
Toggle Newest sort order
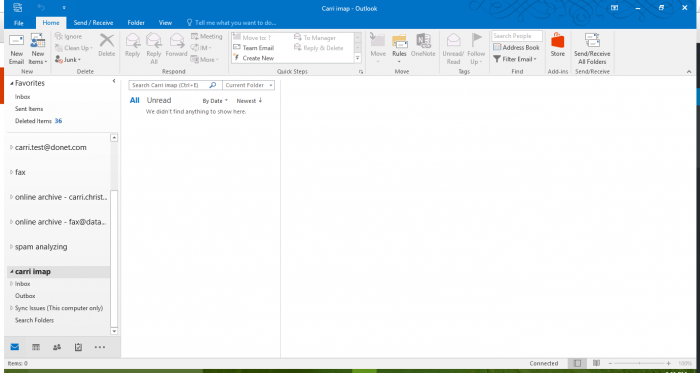249,101
